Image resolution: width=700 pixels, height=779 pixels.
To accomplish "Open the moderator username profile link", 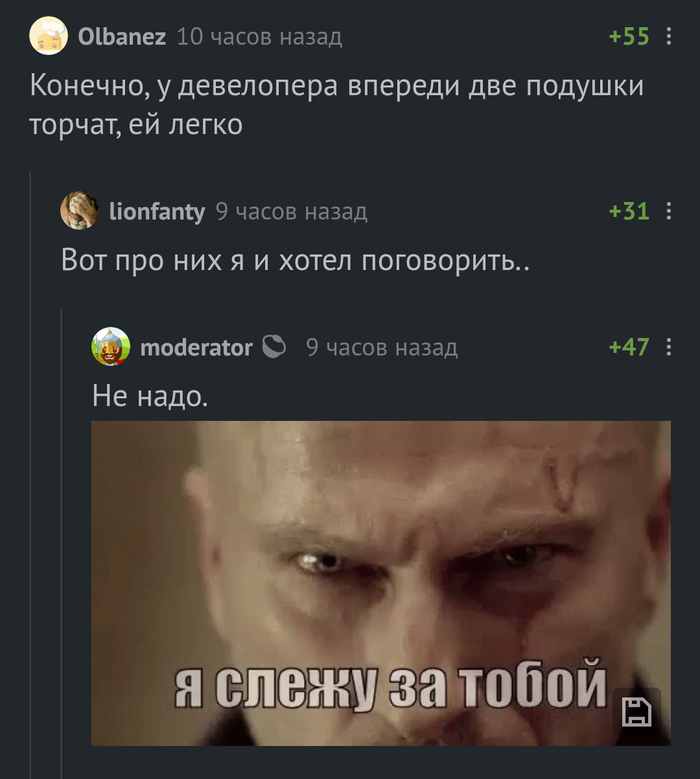I will click(196, 347).
